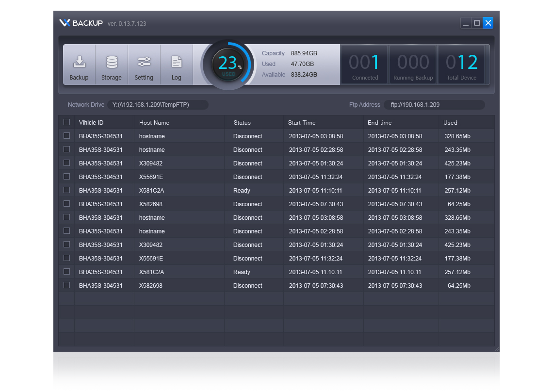Check the first X55691E row checkbox
Screen dimensions: 553x392
[x=66, y=177]
